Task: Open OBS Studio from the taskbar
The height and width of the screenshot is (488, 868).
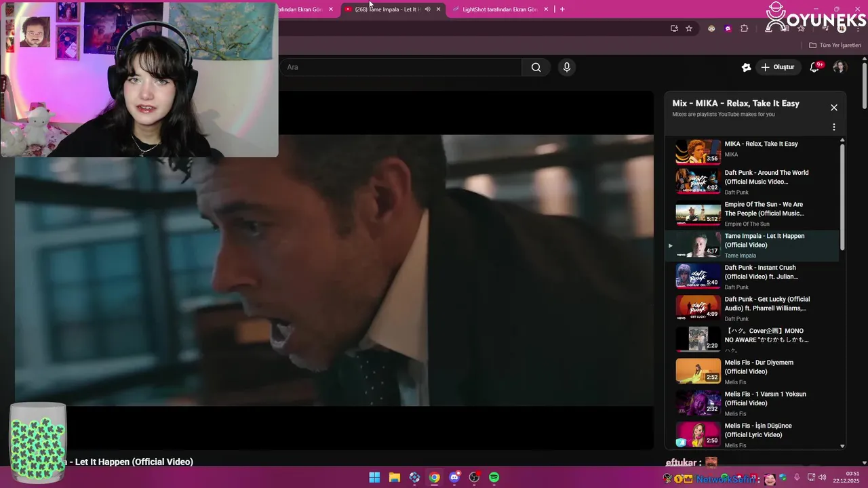Action: point(474,478)
